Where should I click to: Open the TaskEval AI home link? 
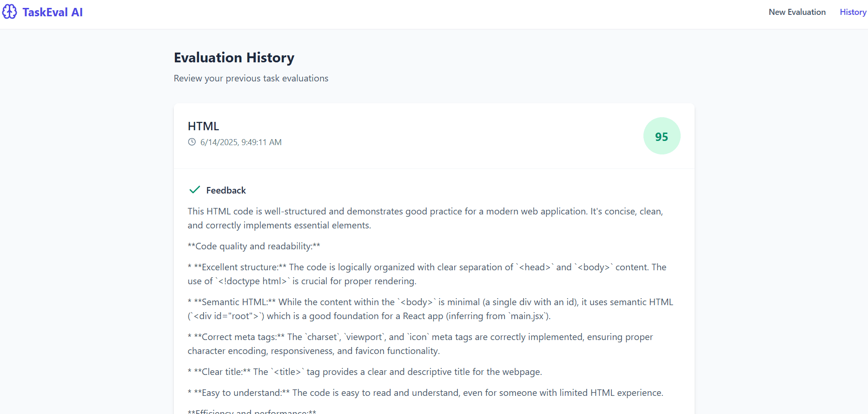pos(42,12)
